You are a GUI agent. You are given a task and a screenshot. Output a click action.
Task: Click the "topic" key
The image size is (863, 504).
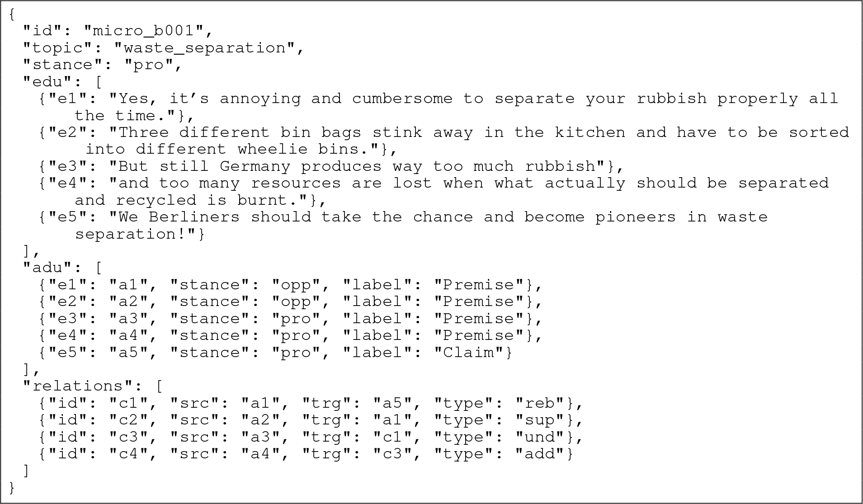(59, 48)
